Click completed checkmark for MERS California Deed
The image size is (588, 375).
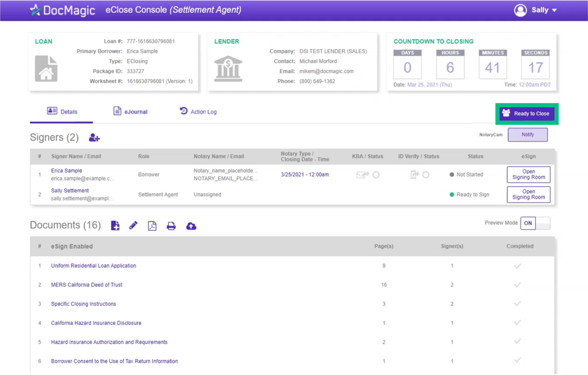pos(517,285)
